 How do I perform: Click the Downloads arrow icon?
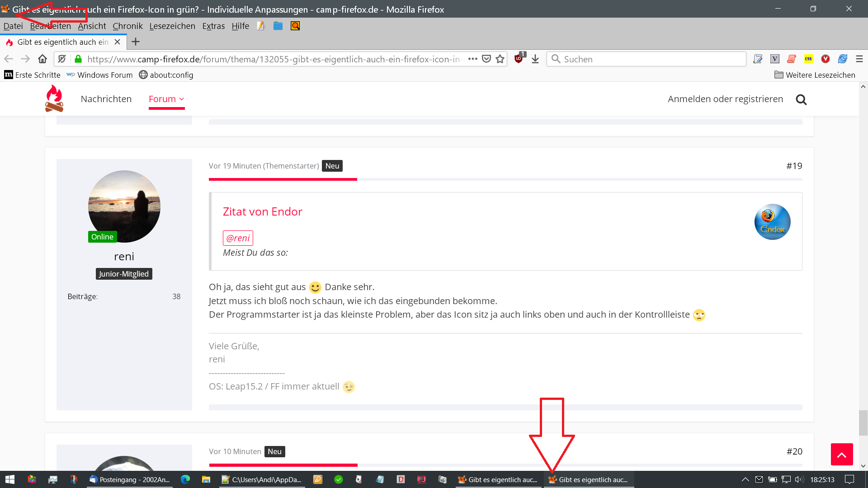535,59
